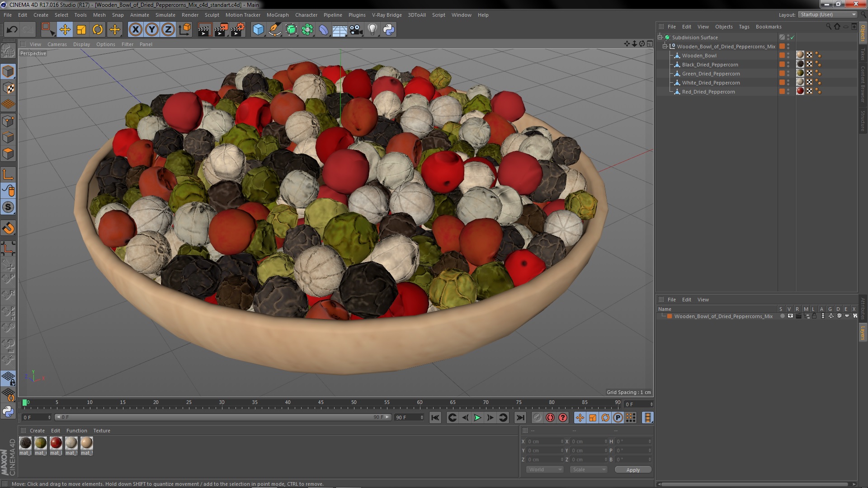The image size is (868, 488).
Task: Open the Scale dropdown in coordinates
Action: 588,470
